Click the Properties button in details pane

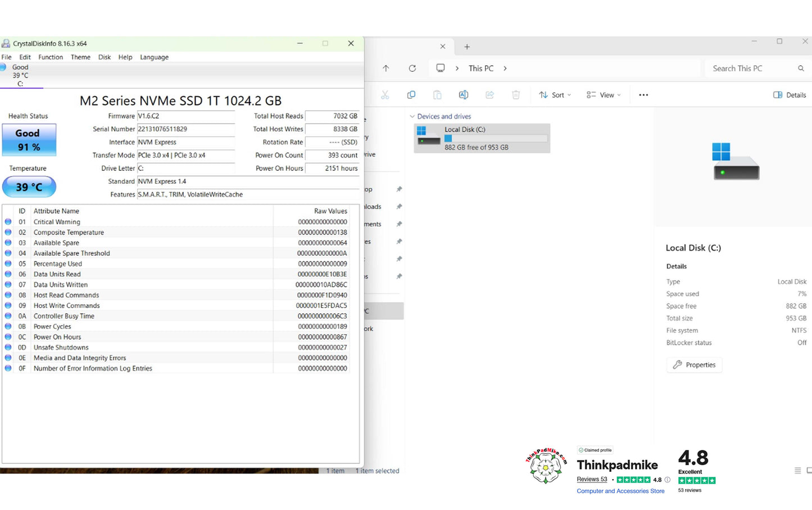coord(695,365)
